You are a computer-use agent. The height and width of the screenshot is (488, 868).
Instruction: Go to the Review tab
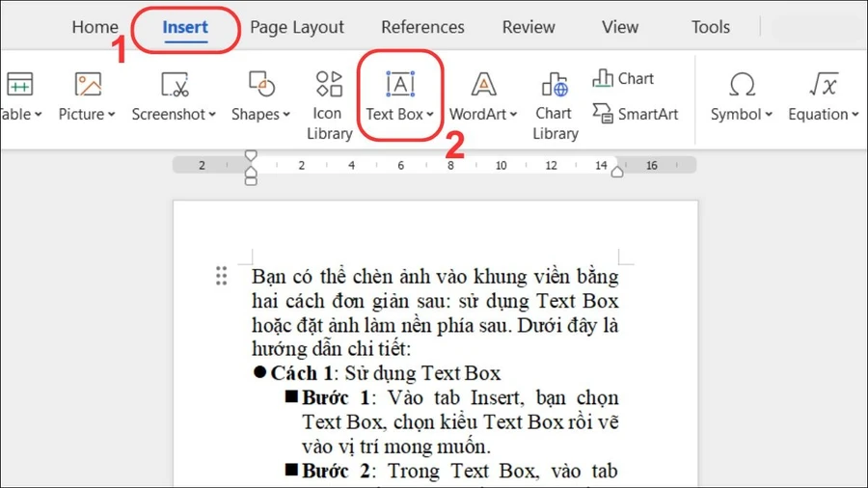529,27
